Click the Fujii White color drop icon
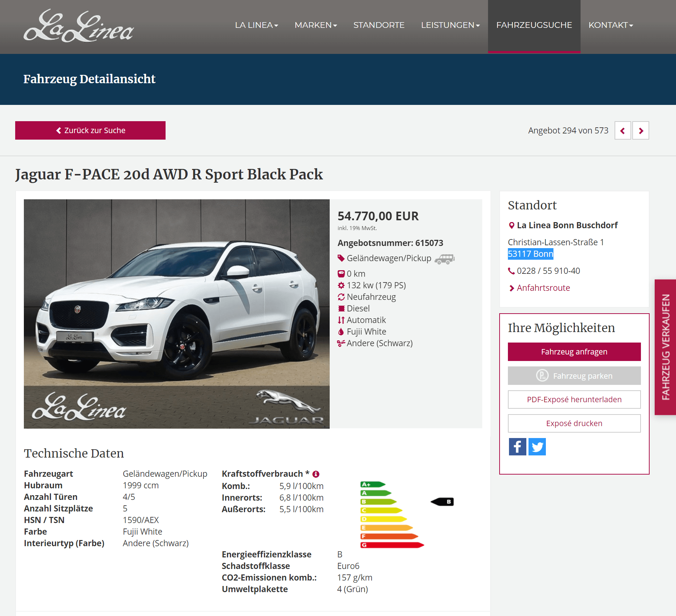Viewport: 676px width, 616px height. (x=341, y=332)
